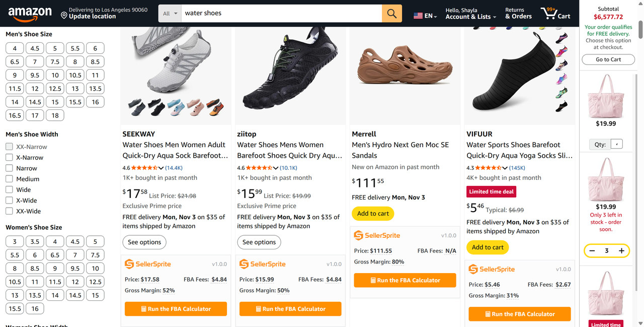Click the US flag language icon
Screen dimensions: 644x327
pos(418,16)
